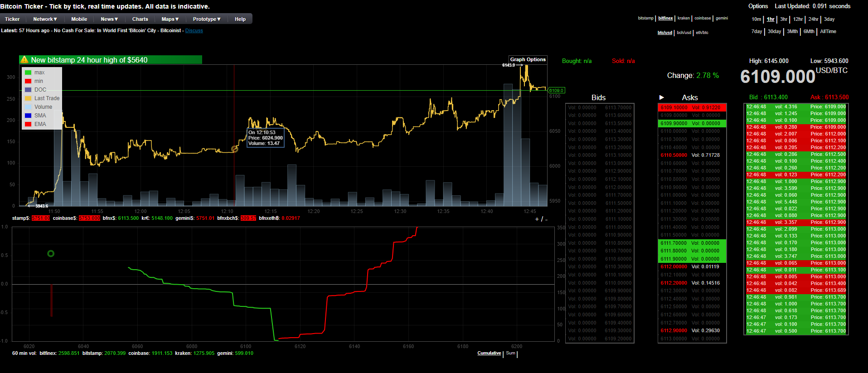
Task: Click the 6109.0 price tag on chart axis
Action: tap(556, 90)
